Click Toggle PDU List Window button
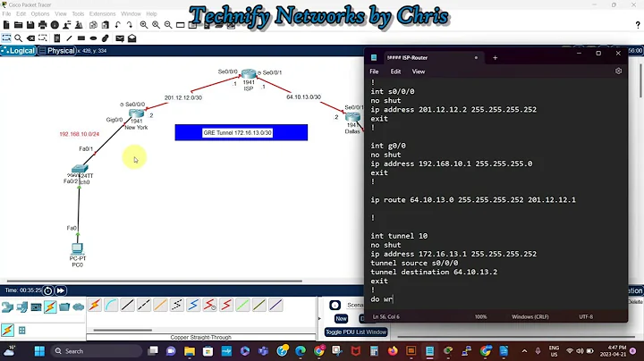 [356, 332]
